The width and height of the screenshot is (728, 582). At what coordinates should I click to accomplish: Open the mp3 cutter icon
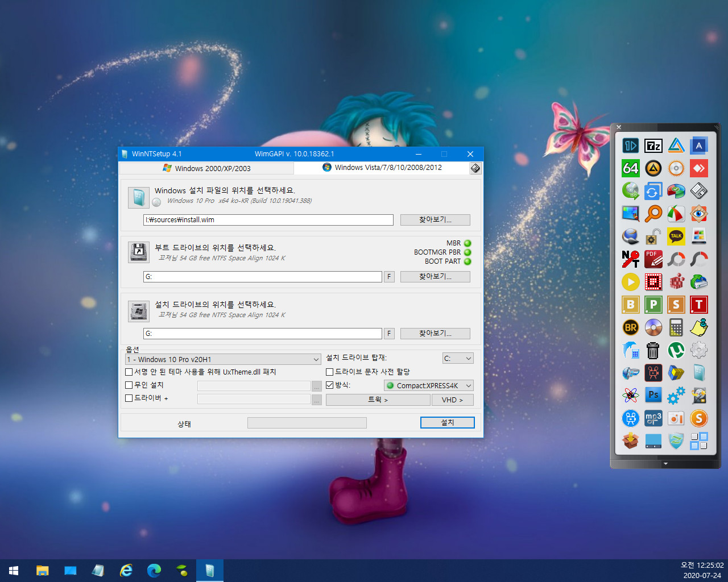(x=653, y=418)
